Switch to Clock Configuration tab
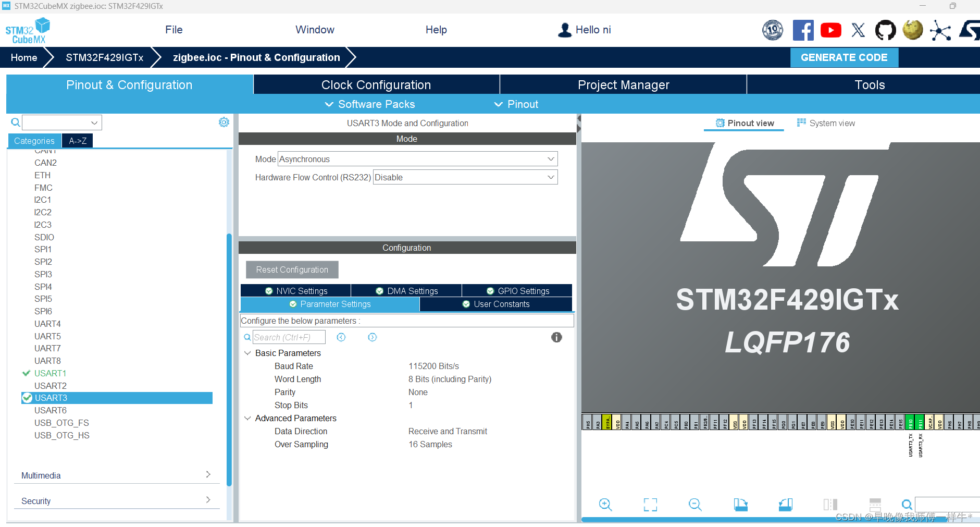 376,84
